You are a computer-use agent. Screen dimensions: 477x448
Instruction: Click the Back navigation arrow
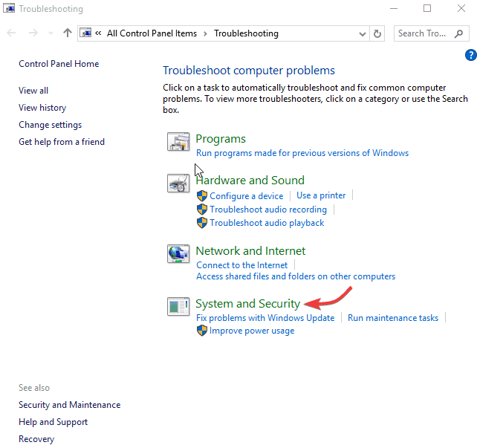11,33
